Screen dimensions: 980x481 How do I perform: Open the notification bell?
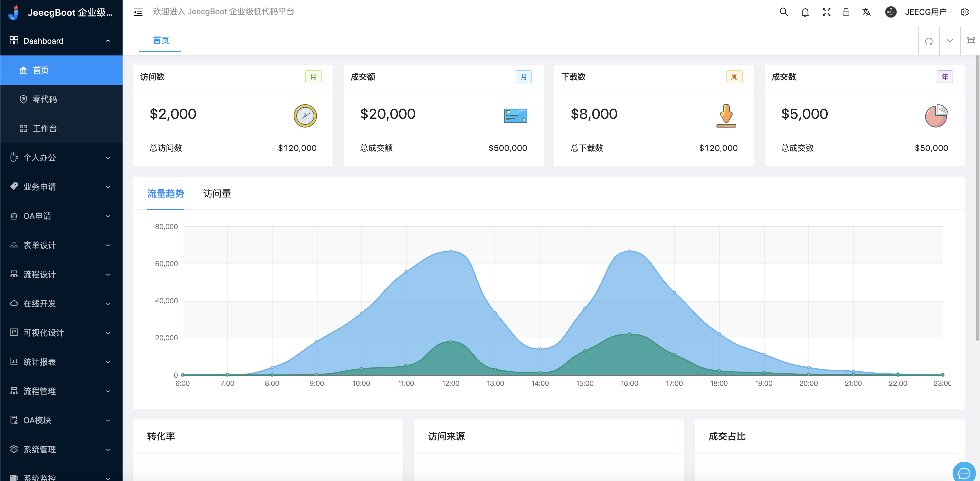(805, 12)
